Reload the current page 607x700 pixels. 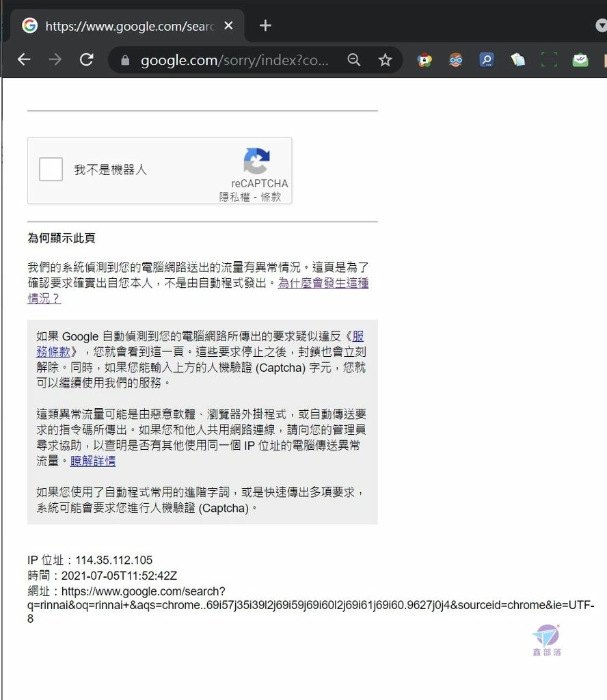87,59
